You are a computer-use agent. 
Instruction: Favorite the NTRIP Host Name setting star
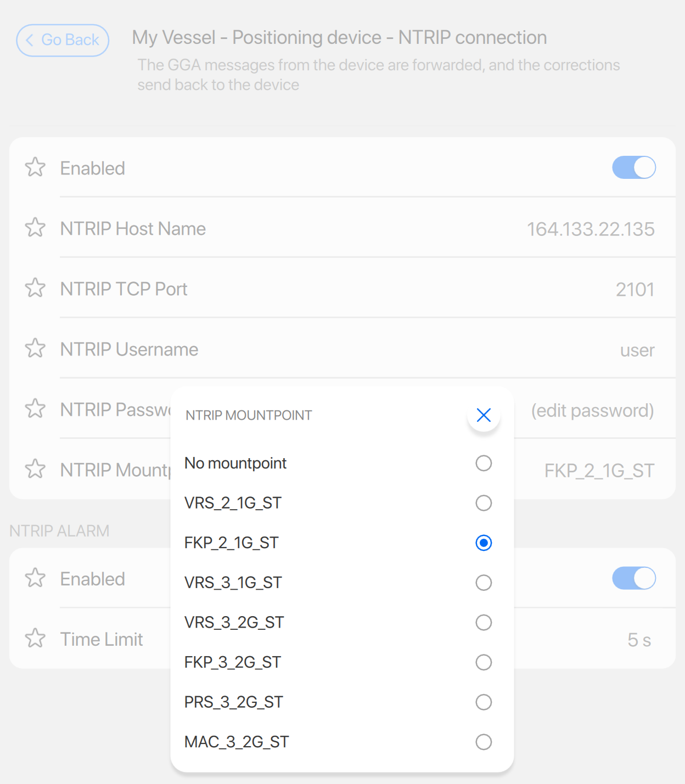35,228
